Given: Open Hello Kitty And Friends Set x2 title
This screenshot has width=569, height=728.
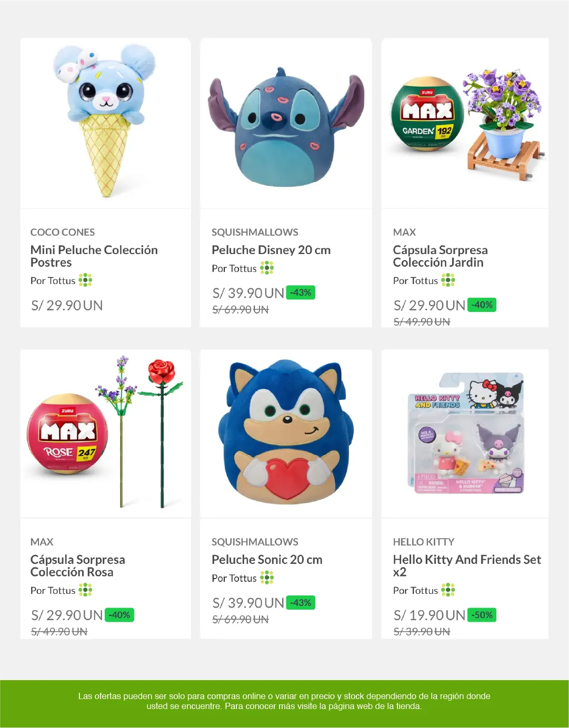Looking at the screenshot, I should (466, 565).
